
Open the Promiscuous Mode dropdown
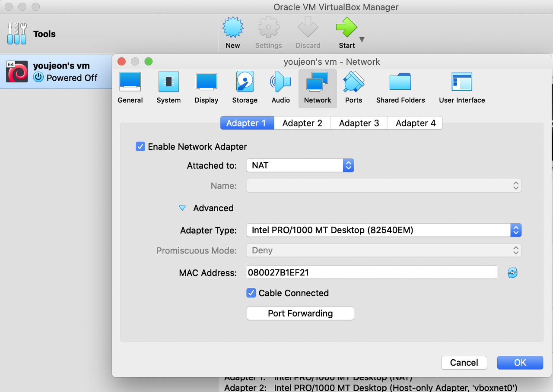384,250
